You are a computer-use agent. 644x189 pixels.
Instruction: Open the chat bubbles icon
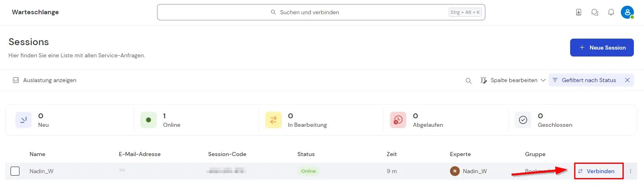[x=595, y=12]
